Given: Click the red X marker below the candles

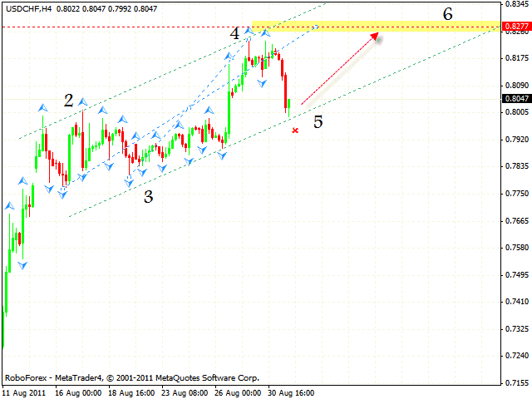Looking at the screenshot, I should 295,131.
